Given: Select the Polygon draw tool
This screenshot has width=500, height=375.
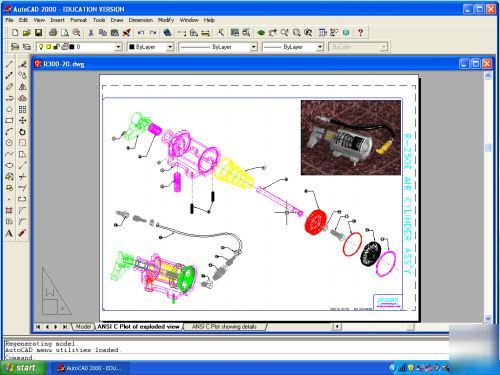Looking at the screenshot, I should pyautogui.click(x=9, y=109).
